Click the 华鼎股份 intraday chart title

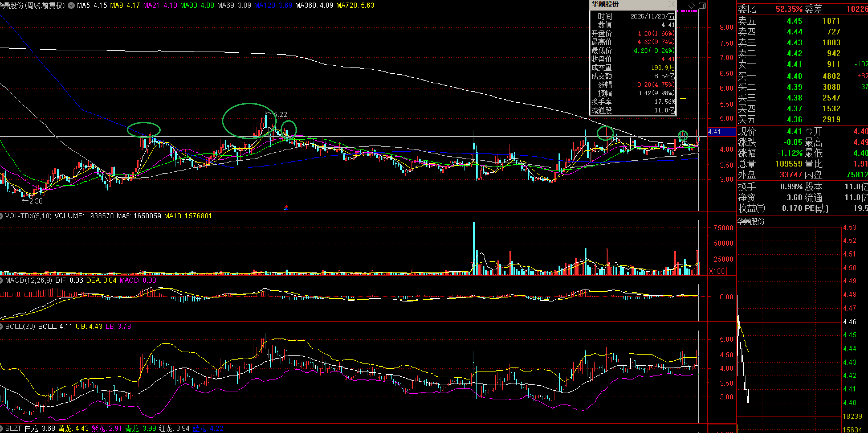coord(751,221)
